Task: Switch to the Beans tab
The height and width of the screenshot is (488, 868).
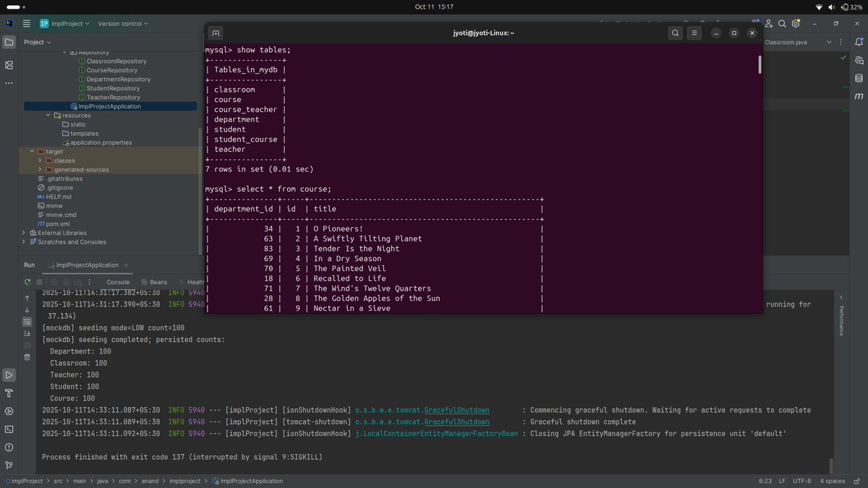Action: pyautogui.click(x=153, y=282)
